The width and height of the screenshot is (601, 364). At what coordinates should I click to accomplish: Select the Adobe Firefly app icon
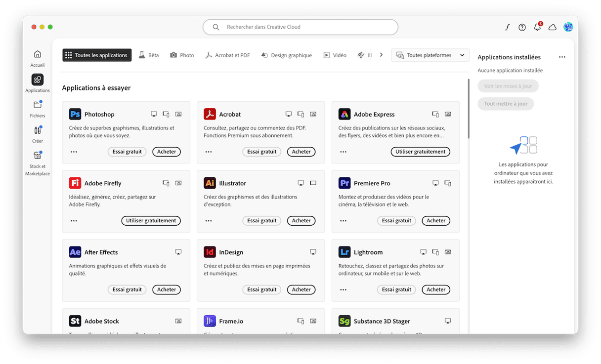[x=75, y=183]
